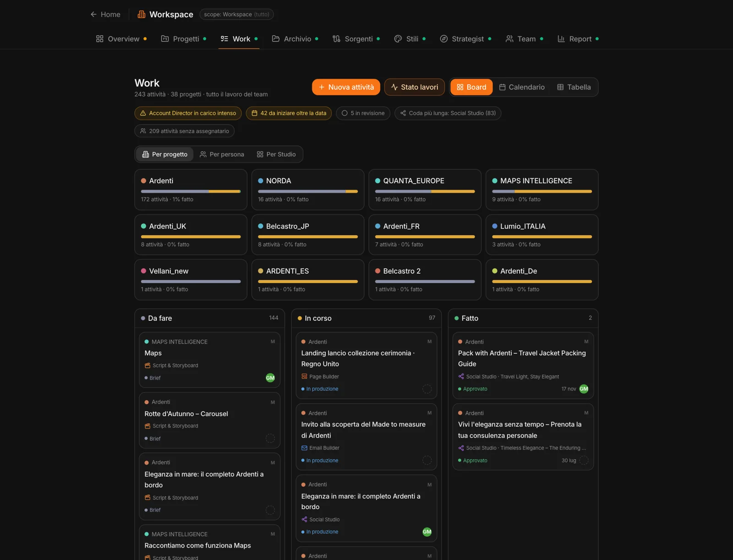Click the pink dot of Vellani_new
733x560 pixels.
[x=143, y=271]
